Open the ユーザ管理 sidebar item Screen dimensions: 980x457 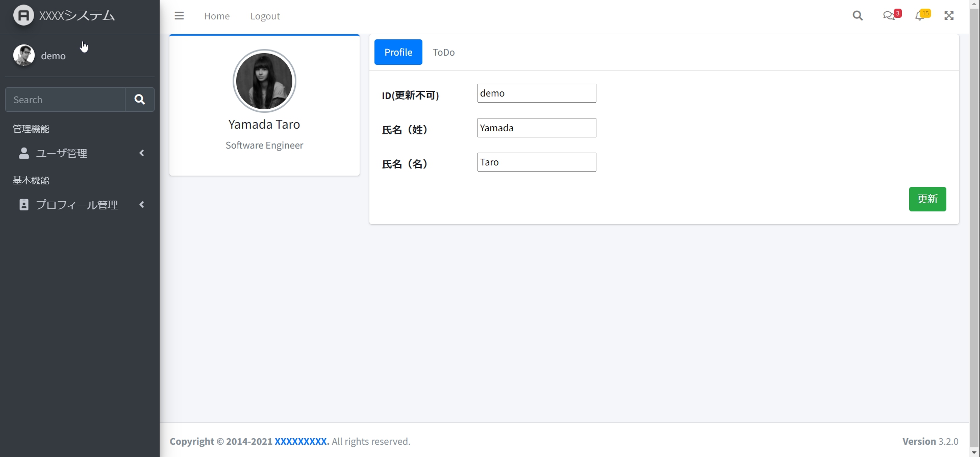pos(62,153)
